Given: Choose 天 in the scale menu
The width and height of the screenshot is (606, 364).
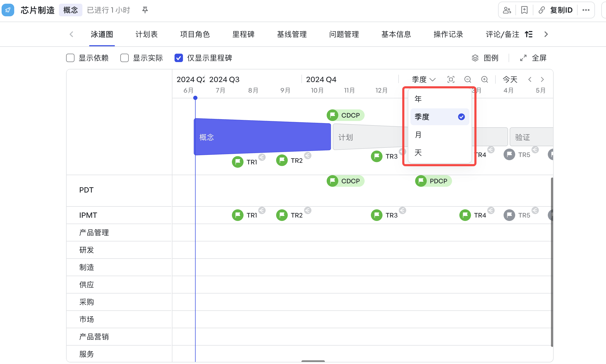Looking at the screenshot, I should pos(440,153).
